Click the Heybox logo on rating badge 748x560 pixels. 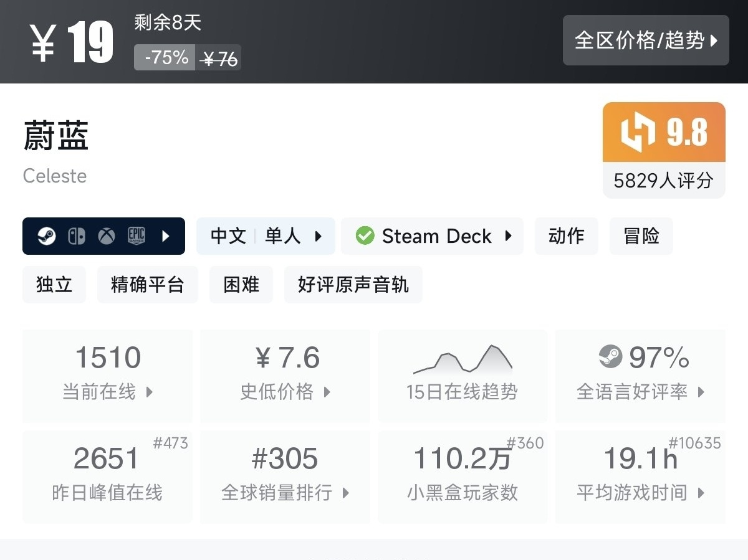point(638,133)
